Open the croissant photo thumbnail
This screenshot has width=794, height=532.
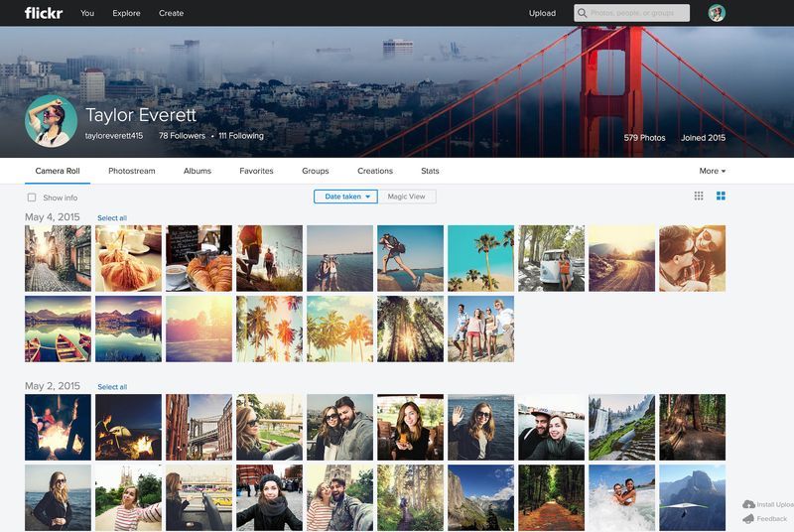pyautogui.click(x=128, y=258)
